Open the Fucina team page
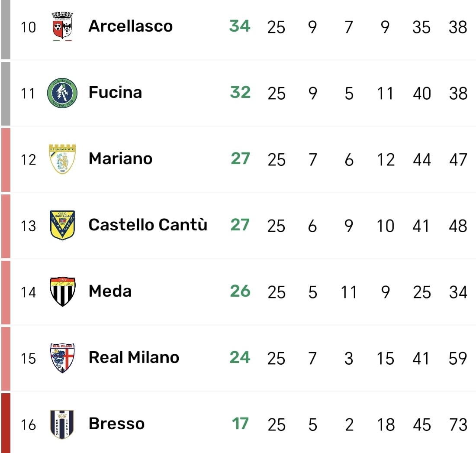This screenshot has height=453, width=476. pos(115,93)
